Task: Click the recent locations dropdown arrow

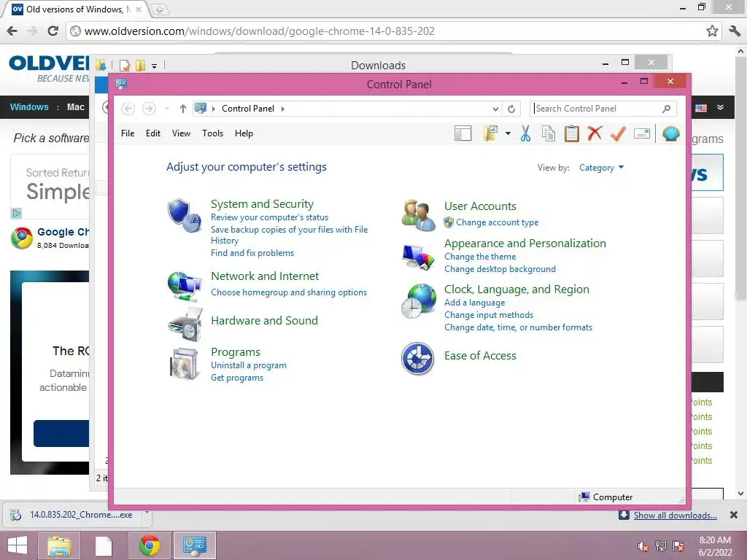Action: tap(167, 109)
